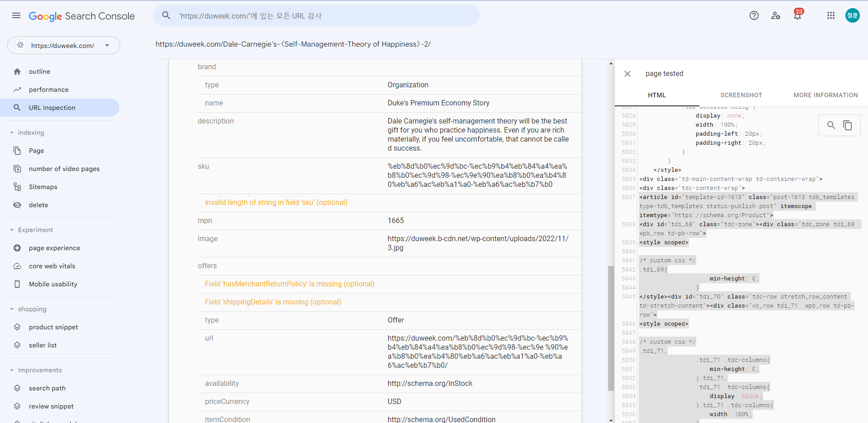Open review snippet report

(60, 406)
